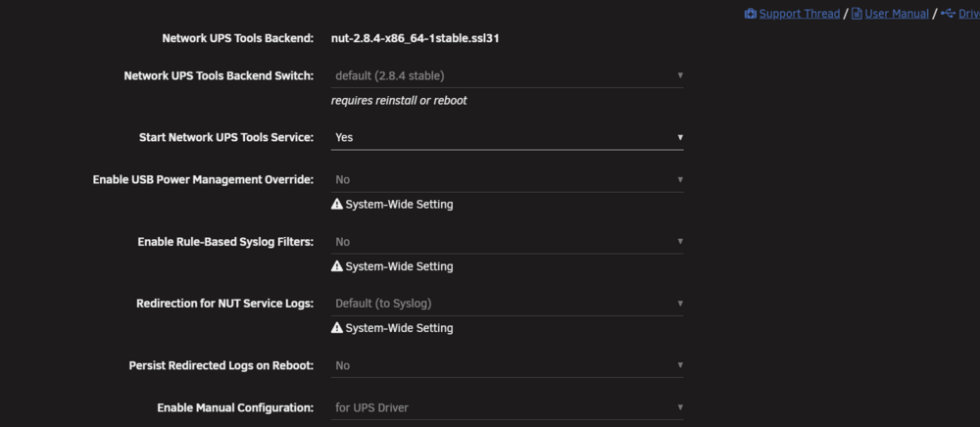Open the Support Thread link
The width and height of the screenshot is (980, 427).
tap(800, 14)
